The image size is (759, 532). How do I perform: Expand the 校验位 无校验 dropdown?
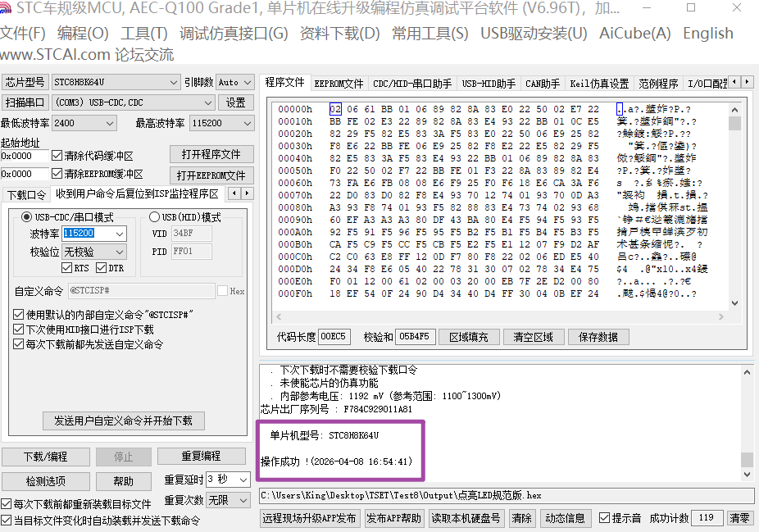pos(120,252)
